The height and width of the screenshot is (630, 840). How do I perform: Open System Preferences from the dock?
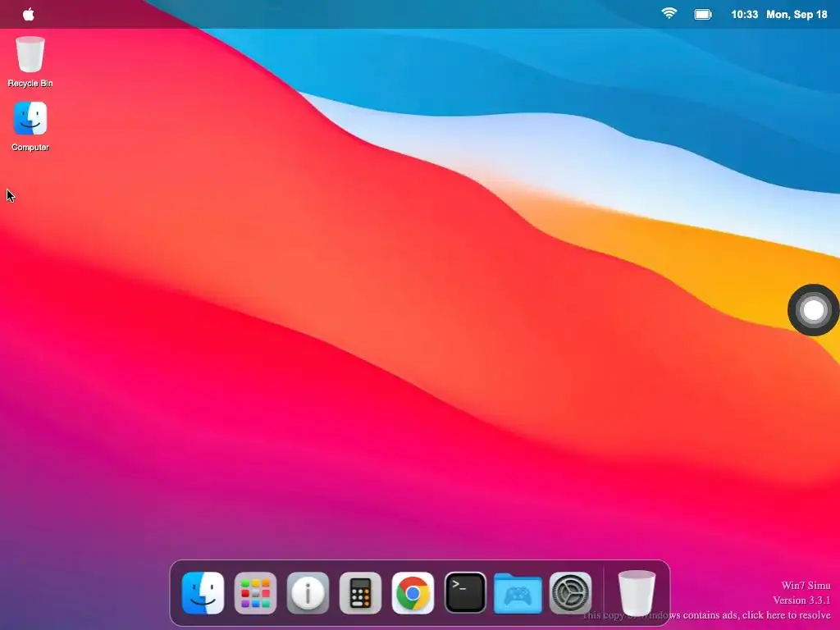pyautogui.click(x=571, y=593)
